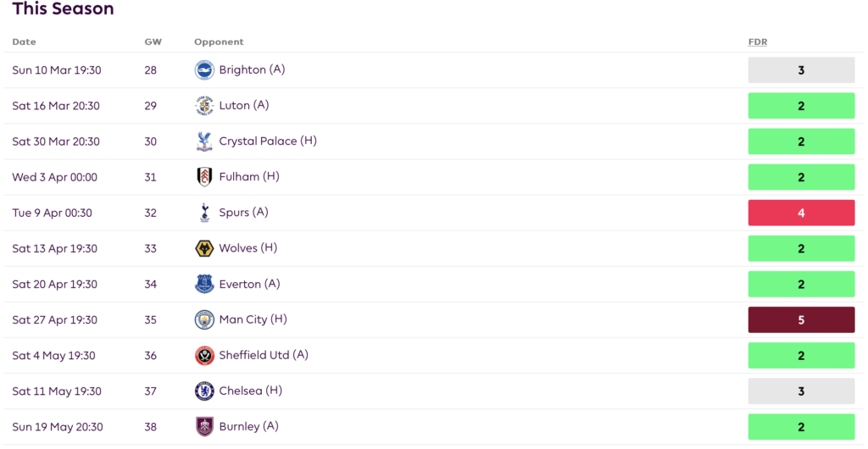Click the Everton club crest icon

pos(204,284)
